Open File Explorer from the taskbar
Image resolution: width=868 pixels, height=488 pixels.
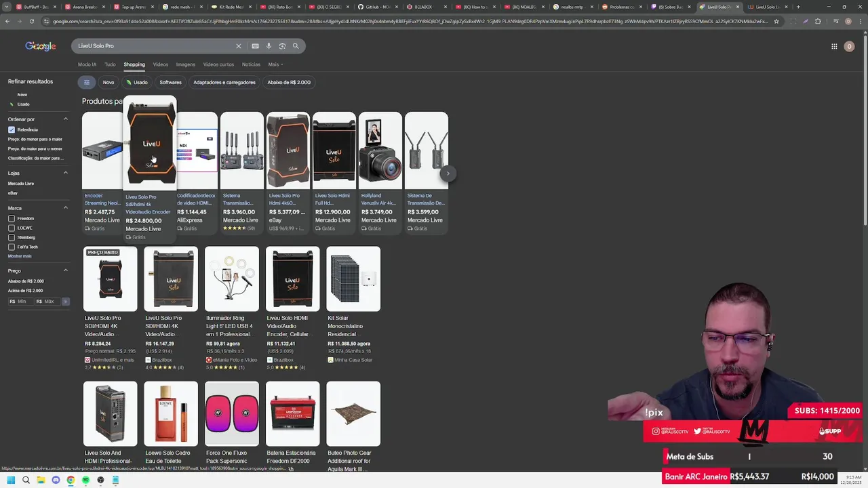pos(41,480)
